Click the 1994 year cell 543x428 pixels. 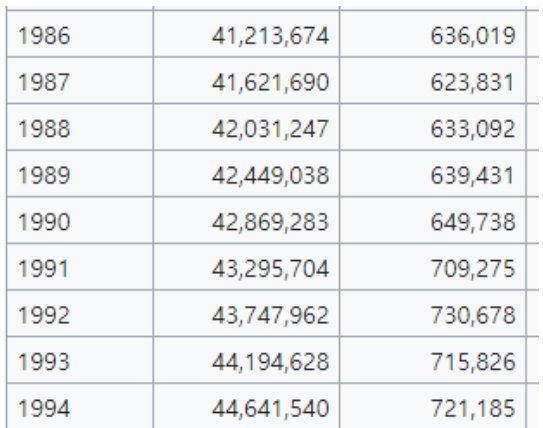pos(80,406)
